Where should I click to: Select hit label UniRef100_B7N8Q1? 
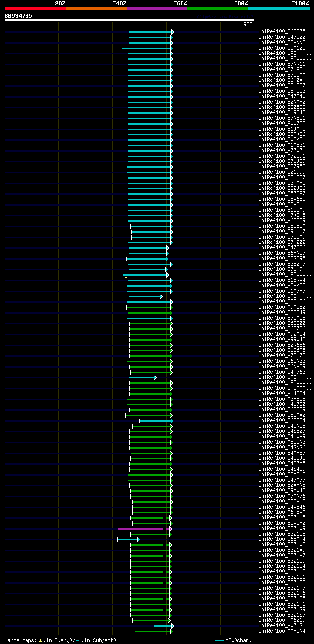click(x=283, y=118)
